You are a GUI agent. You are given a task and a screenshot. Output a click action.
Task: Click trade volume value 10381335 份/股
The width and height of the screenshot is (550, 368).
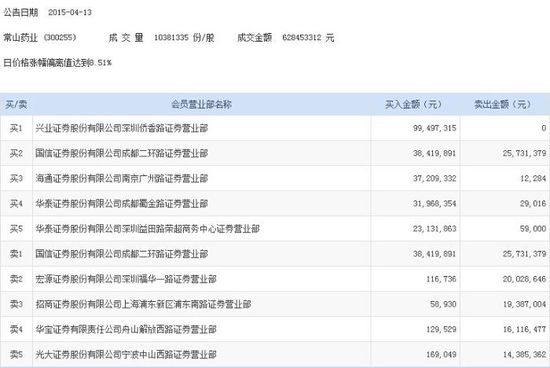(184, 37)
